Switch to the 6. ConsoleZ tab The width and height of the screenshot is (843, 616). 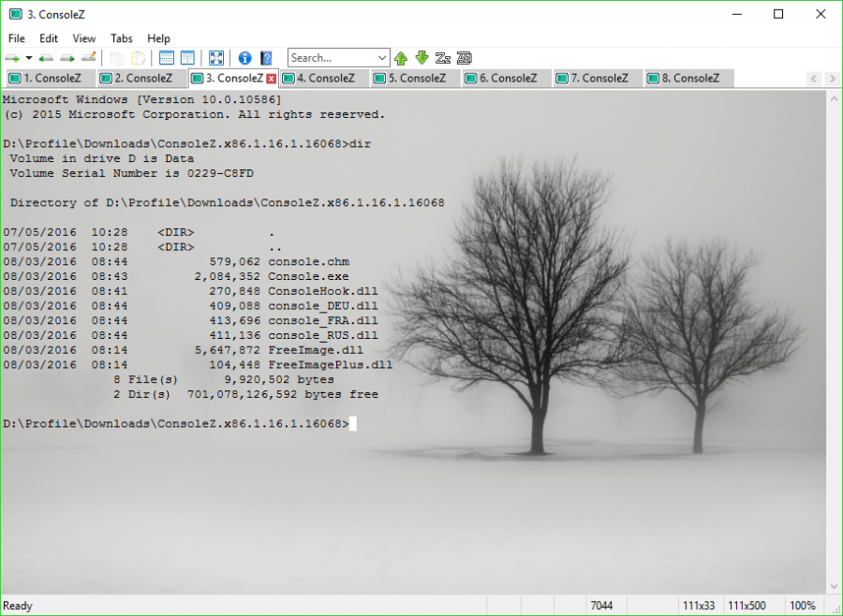coord(506,78)
